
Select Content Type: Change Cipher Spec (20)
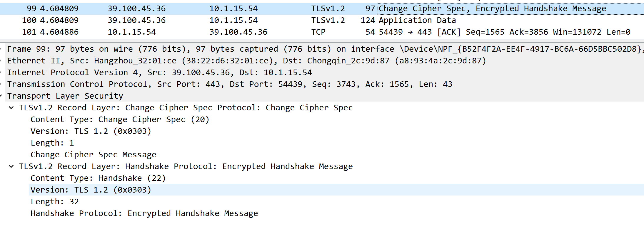(x=120, y=119)
